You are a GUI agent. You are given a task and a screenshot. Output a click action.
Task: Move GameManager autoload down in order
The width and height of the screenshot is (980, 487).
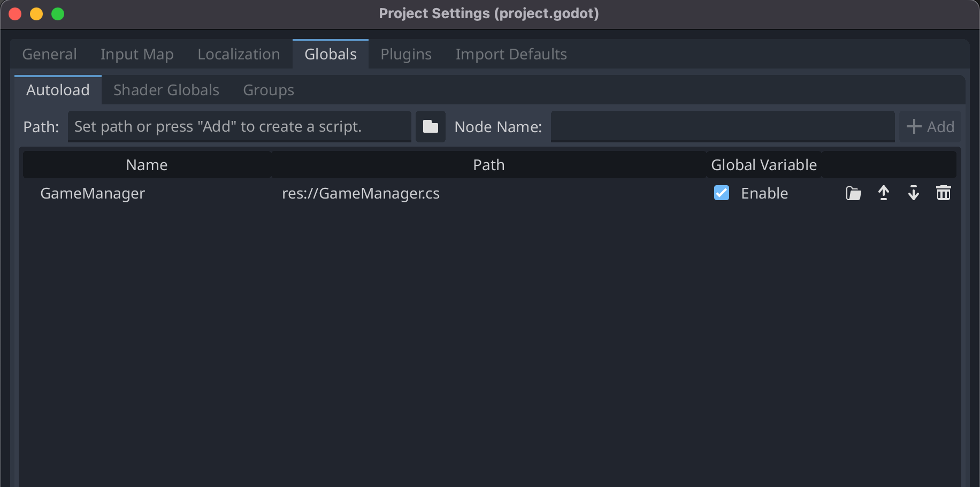(913, 193)
